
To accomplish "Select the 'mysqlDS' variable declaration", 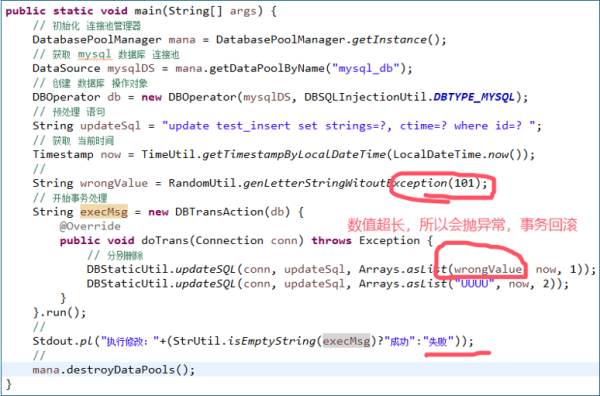I will tap(131, 69).
